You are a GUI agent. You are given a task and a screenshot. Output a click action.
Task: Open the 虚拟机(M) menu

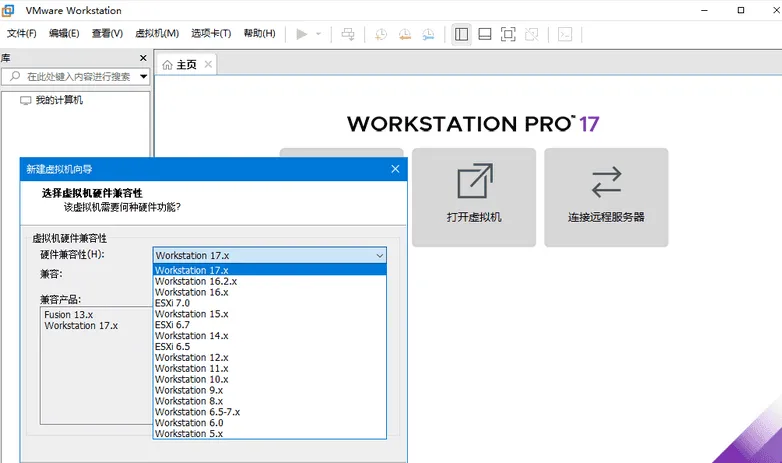157,34
